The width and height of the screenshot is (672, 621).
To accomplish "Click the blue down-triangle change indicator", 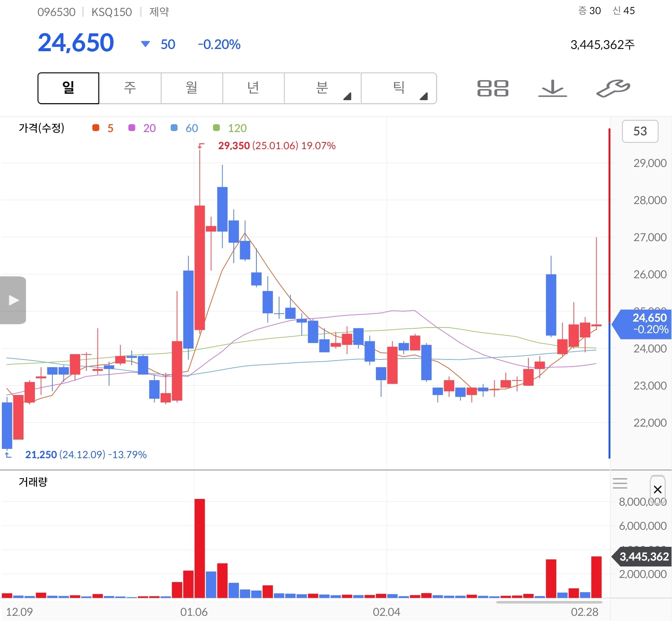I will pyautogui.click(x=145, y=44).
